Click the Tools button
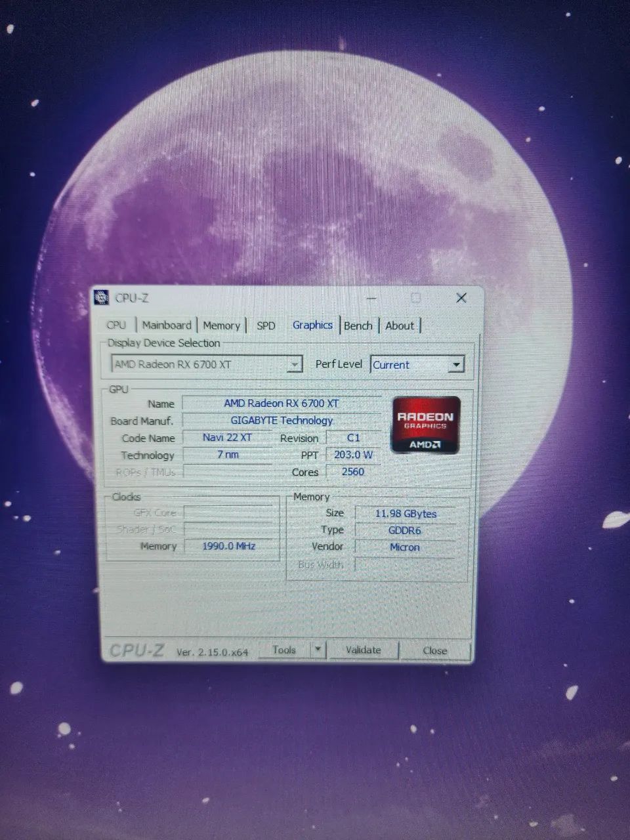Image resolution: width=630 pixels, height=840 pixels. [x=283, y=650]
